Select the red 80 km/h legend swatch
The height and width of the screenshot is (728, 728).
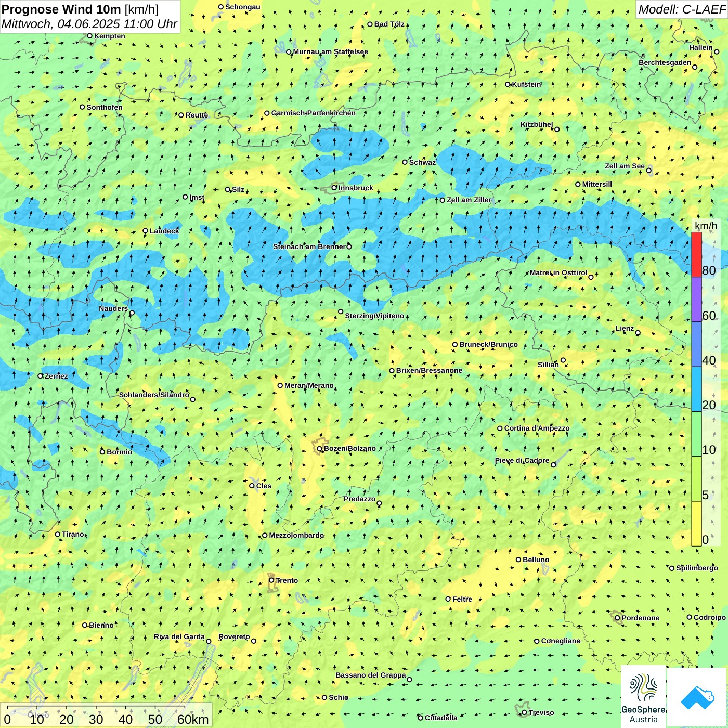[x=696, y=254]
